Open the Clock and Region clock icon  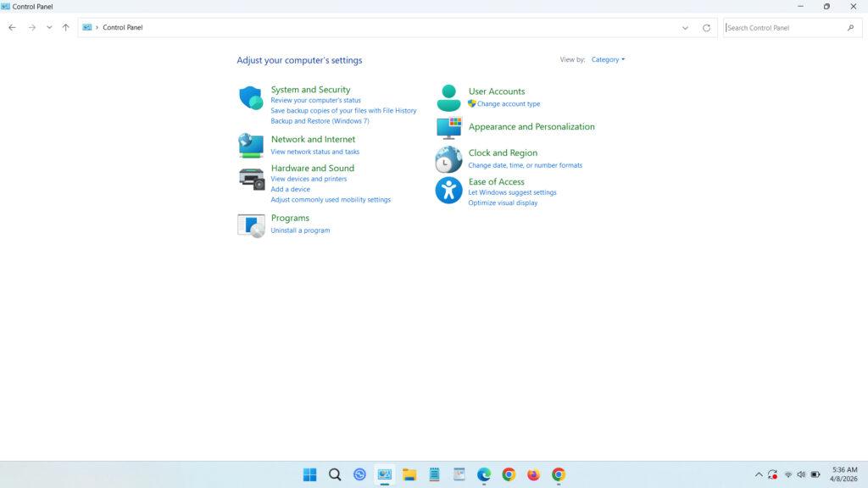(x=448, y=159)
